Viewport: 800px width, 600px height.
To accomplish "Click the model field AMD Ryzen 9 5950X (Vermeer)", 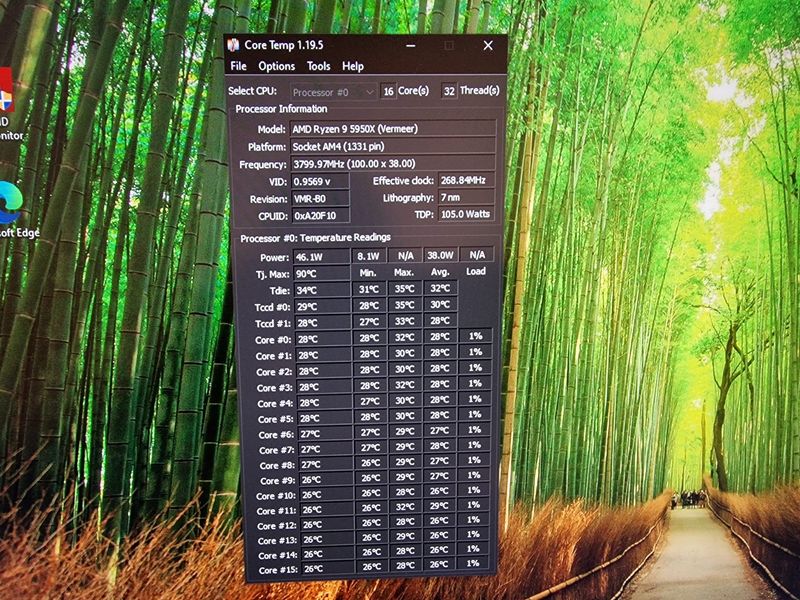I will pyautogui.click(x=393, y=129).
